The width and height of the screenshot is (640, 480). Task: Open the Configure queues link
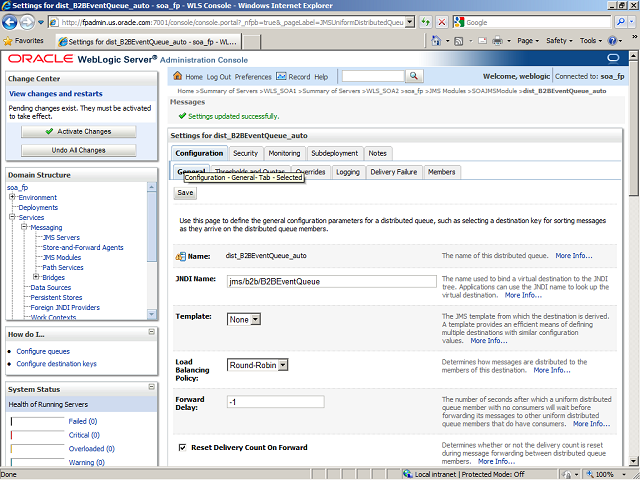tap(43, 351)
